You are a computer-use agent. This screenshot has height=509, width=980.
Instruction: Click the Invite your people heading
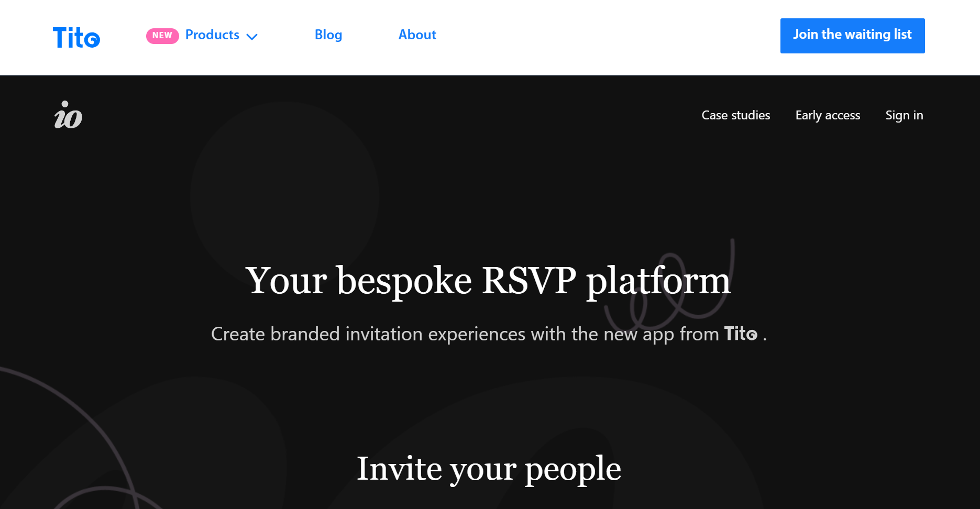[489, 469]
